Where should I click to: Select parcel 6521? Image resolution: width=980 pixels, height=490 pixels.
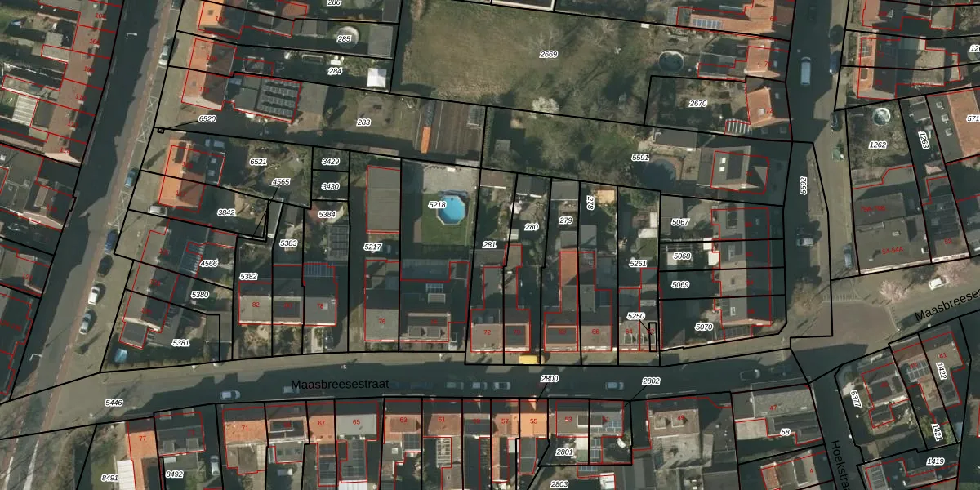tap(258, 162)
